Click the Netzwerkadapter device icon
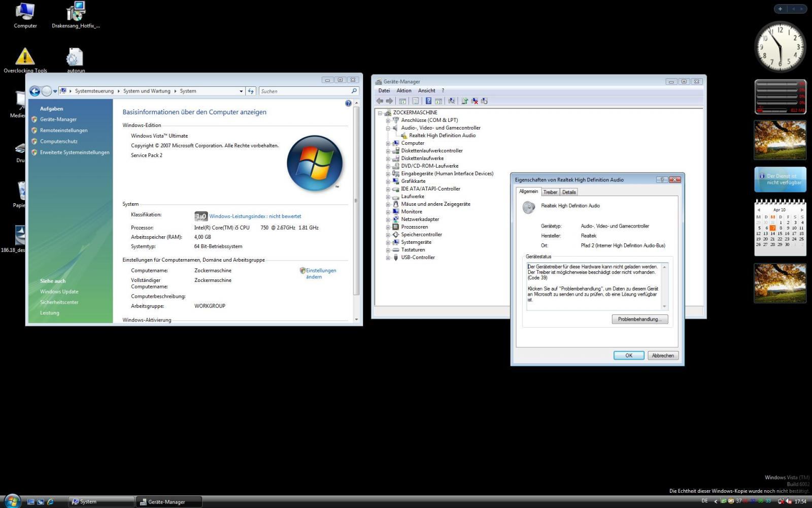 click(x=396, y=219)
